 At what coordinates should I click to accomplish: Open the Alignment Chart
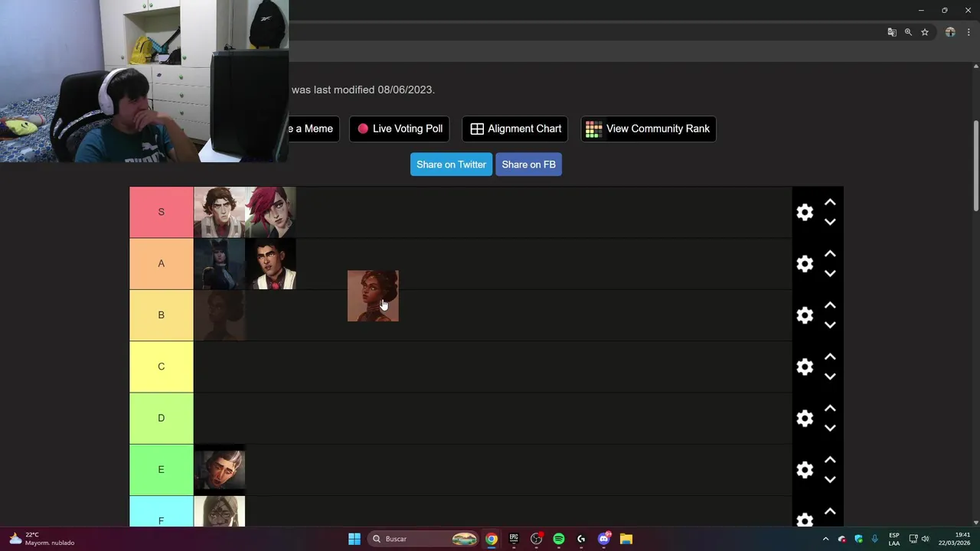pyautogui.click(x=515, y=129)
